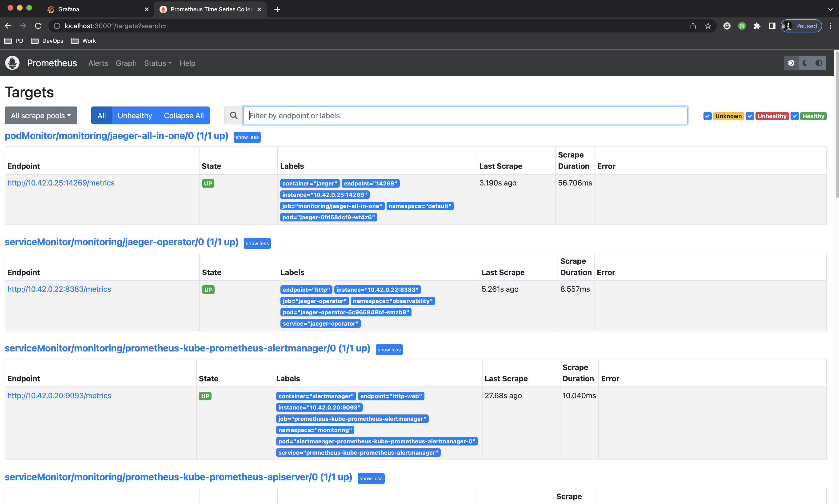Image resolution: width=839 pixels, height=504 pixels.
Task: Uncheck the Healthy state filter checkbox
Action: click(795, 116)
